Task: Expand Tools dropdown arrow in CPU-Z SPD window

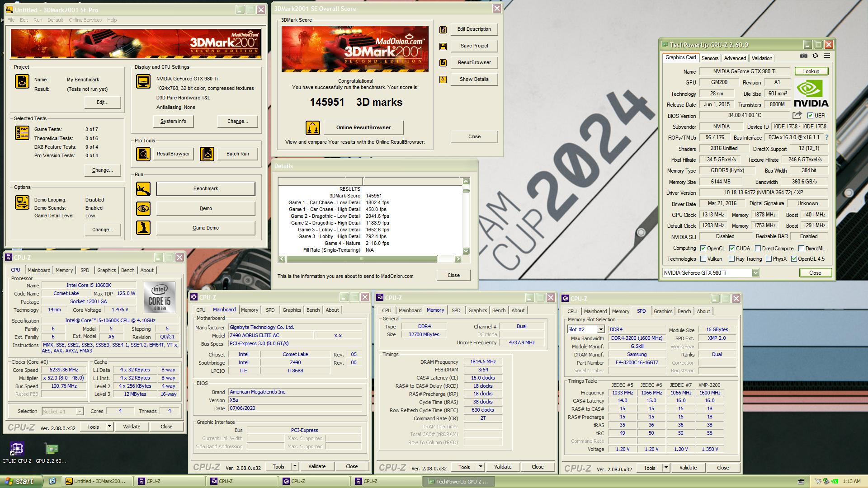Action: 666,468
